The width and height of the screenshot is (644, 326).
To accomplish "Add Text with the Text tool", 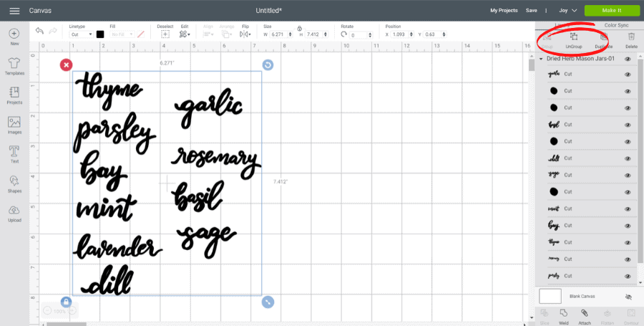I will point(14,155).
